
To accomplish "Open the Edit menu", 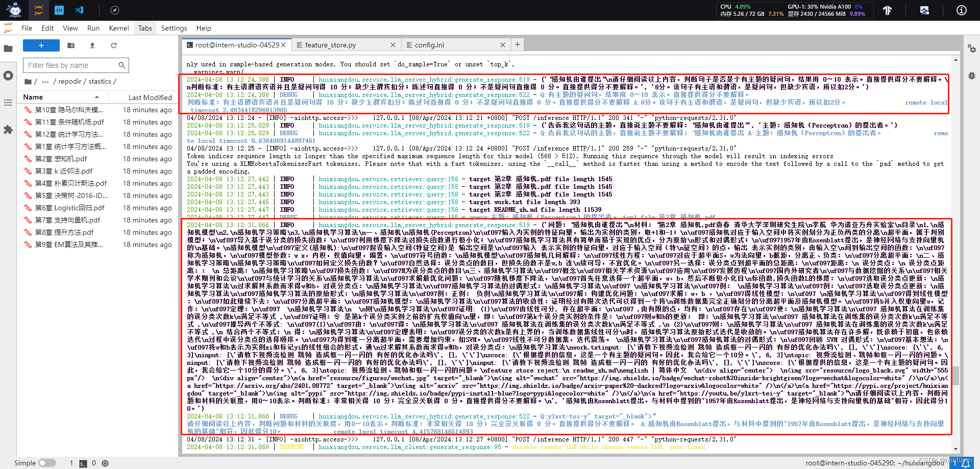I will (x=47, y=28).
